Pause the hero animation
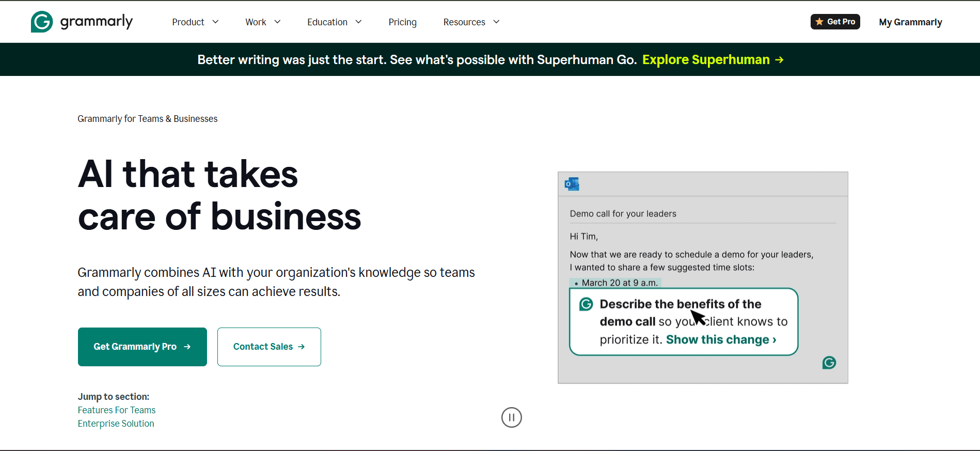Viewport: 980px width, 451px height. [512, 417]
